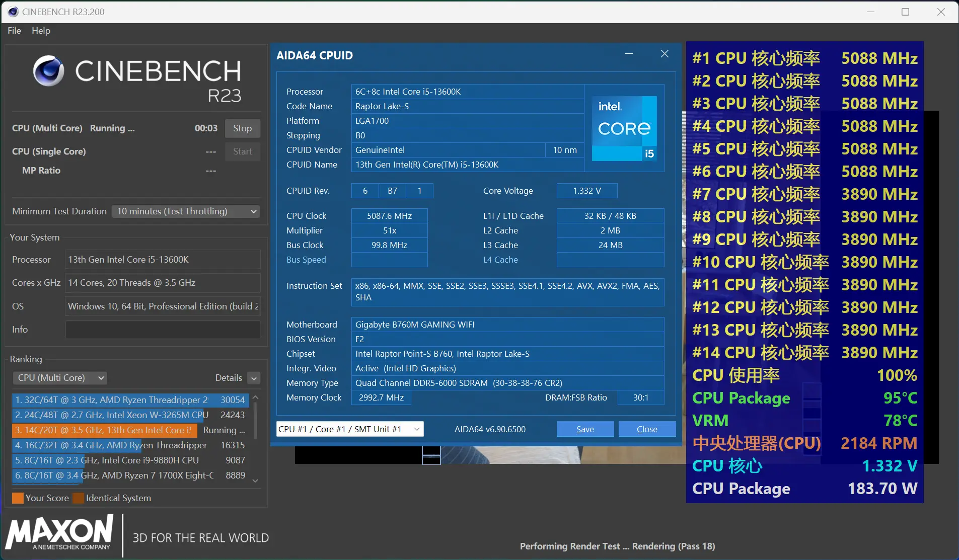Click the Instruction Set text box
This screenshot has height=560, width=959.
coord(507,292)
